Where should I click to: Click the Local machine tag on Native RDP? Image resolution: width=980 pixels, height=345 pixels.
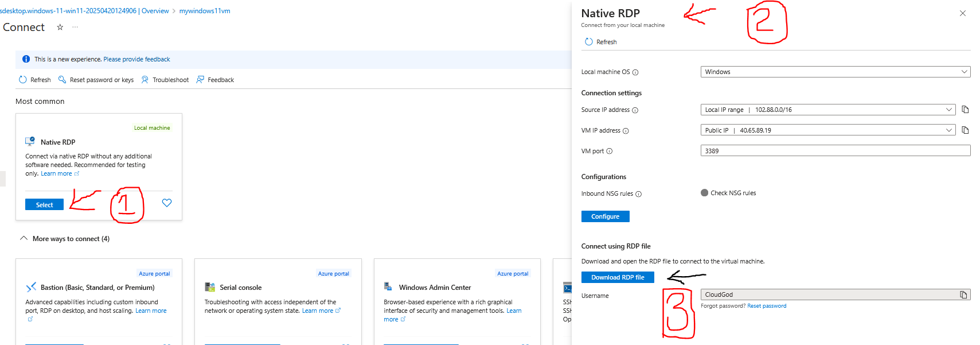coord(152,127)
